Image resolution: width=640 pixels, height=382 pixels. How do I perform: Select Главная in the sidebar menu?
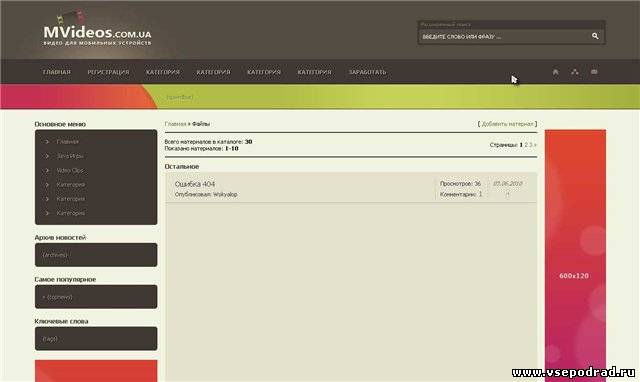[x=68, y=142]
